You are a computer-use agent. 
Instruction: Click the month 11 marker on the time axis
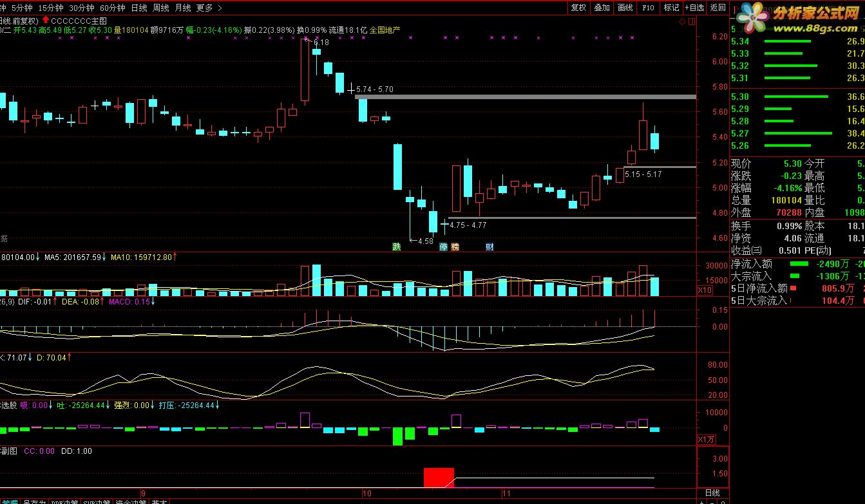(x=506, y=493)
